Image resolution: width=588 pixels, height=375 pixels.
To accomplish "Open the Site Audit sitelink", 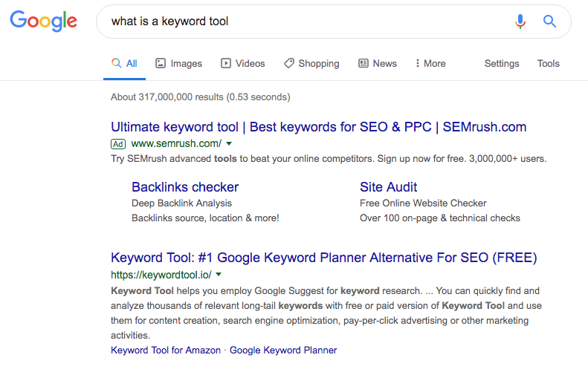I will 389,187.
